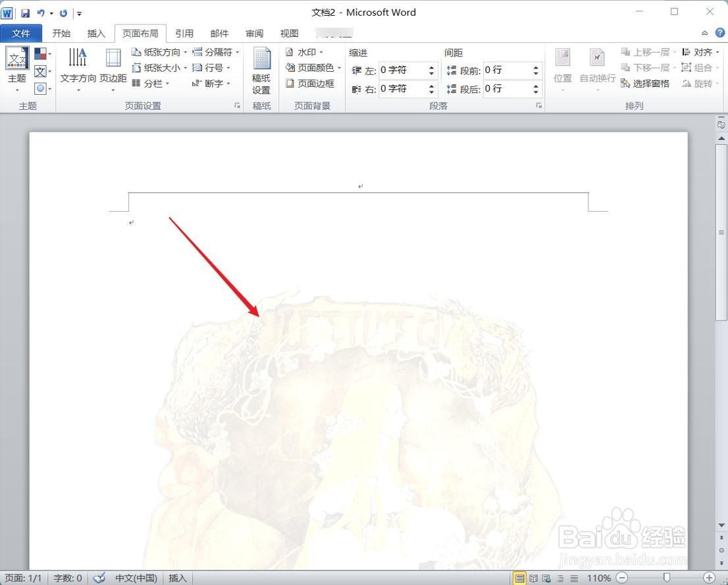Screen dimensions: 728x585
Task: Open the 选择窗格 selection pane
Action: 645,84
